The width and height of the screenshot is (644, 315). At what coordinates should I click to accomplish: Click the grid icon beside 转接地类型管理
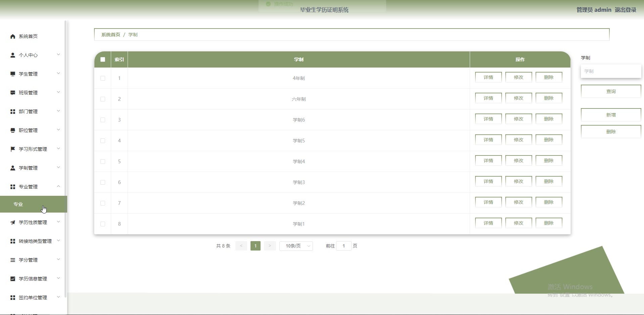click(13, 241)
